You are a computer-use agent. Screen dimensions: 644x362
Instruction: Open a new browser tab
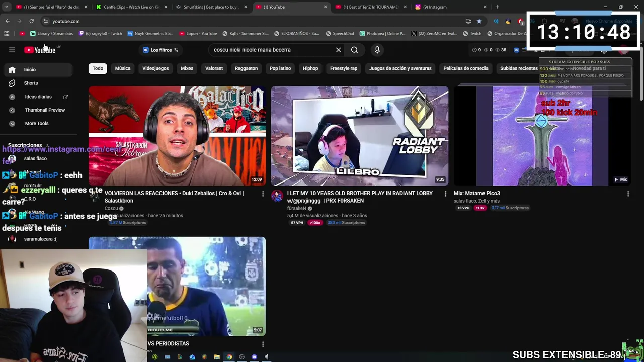497,7
